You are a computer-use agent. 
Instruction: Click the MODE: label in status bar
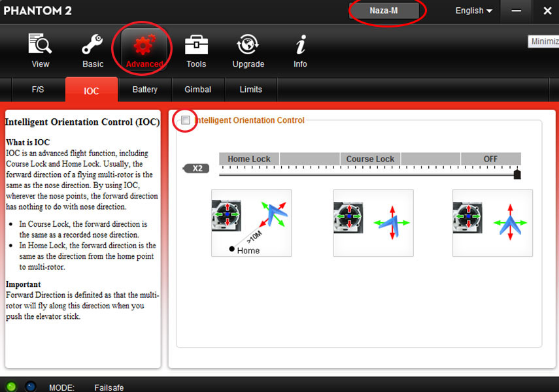pyautogui.click(x=61, y=387)
